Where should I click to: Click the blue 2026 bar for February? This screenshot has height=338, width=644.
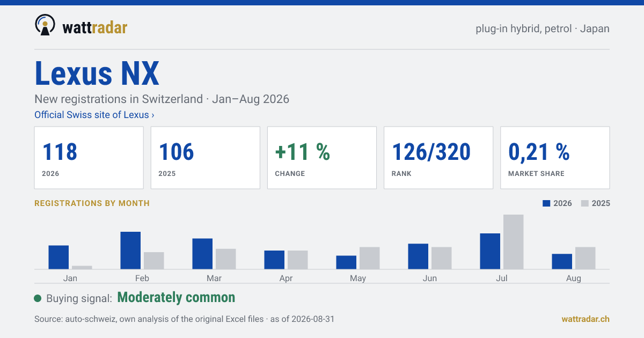[130, 251]
